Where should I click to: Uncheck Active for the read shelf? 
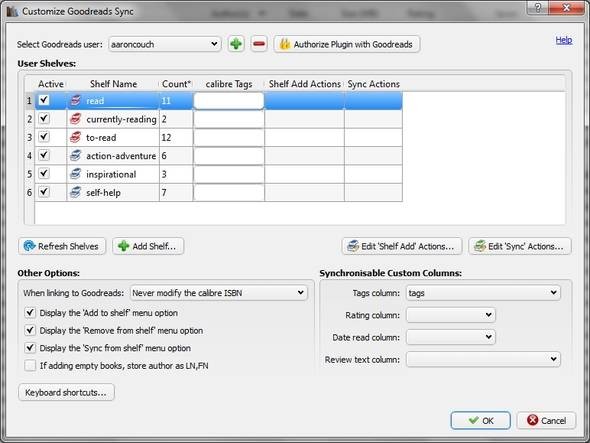(44, 100)
